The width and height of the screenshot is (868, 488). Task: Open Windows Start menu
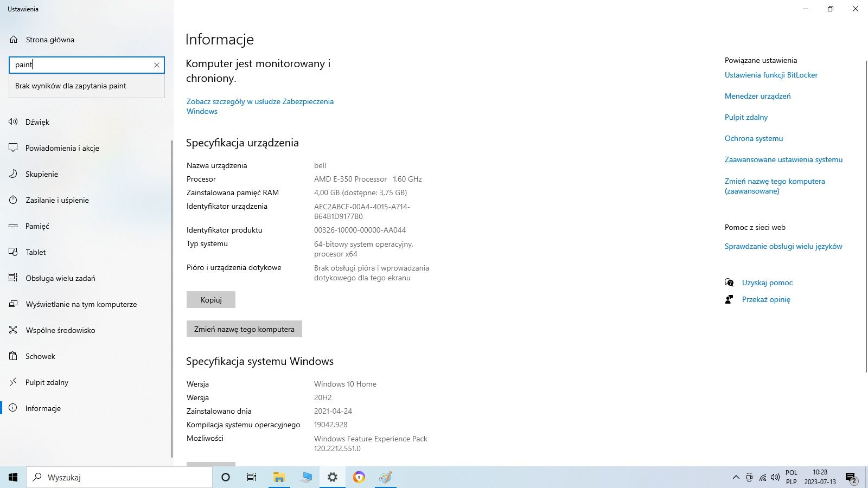click(x=13, y=477)
